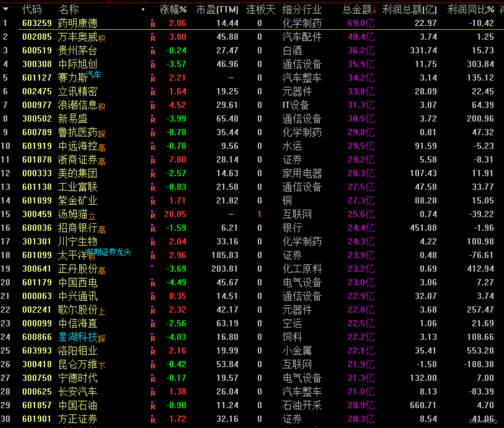The width and height of the screenshot is (504, 428).
Task: Click the R marker in 新易盛 row
Action: point(153,120)
